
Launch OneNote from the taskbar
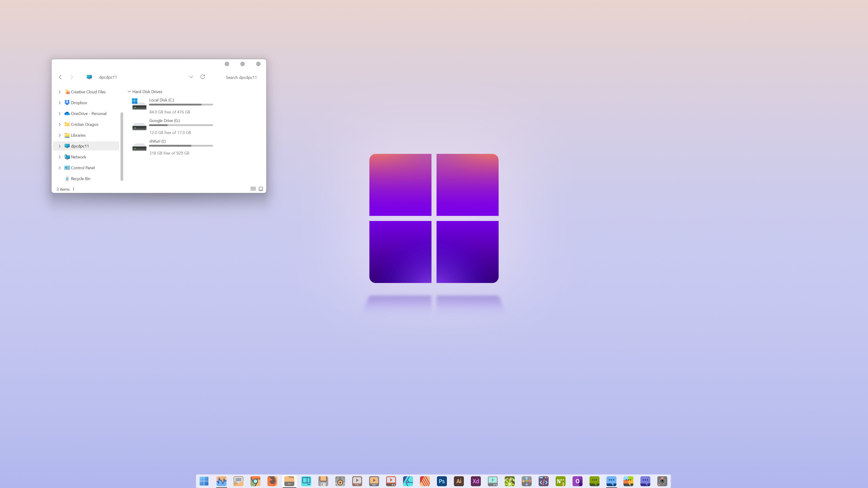point(578,481)
